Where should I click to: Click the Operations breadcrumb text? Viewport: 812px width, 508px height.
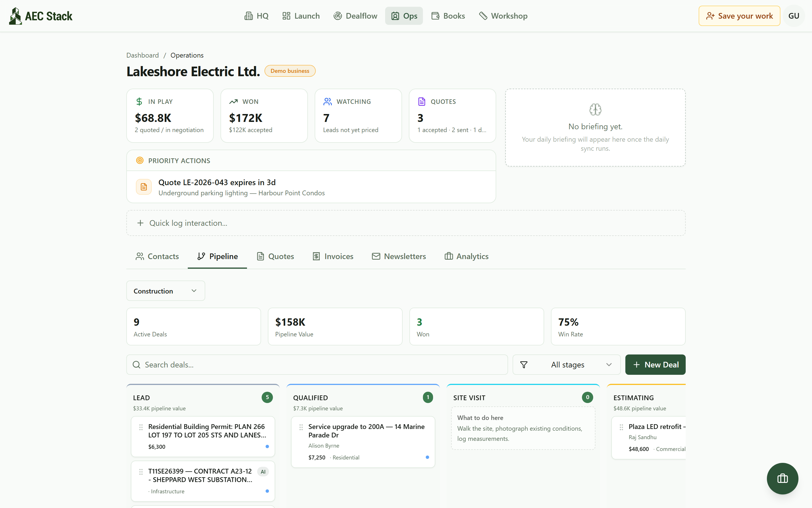pyautogui.click(x=187, y=55)
